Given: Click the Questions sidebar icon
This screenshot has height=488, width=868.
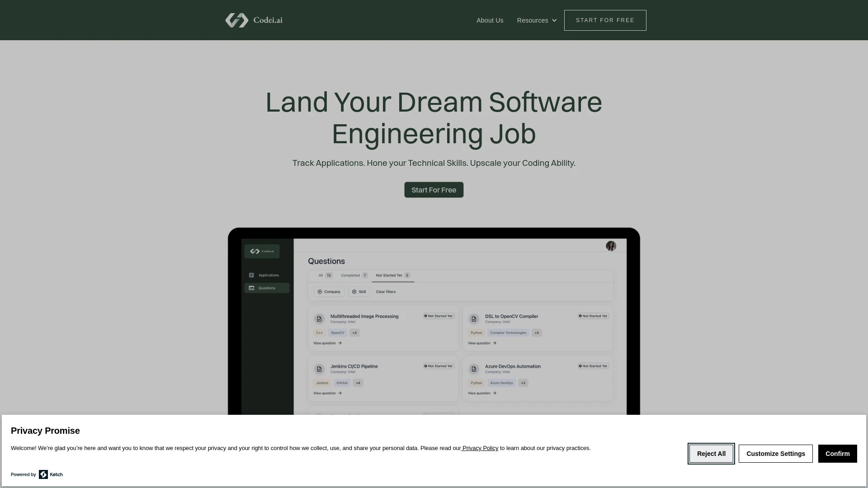Looking at the screenshot, I should click(x=251, y=288).
